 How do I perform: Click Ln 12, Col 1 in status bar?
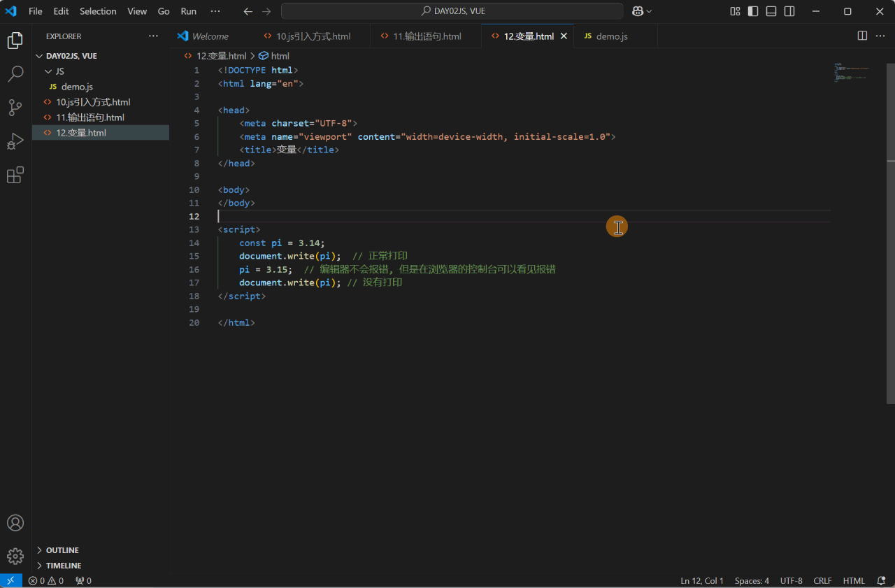pos(702,581)
